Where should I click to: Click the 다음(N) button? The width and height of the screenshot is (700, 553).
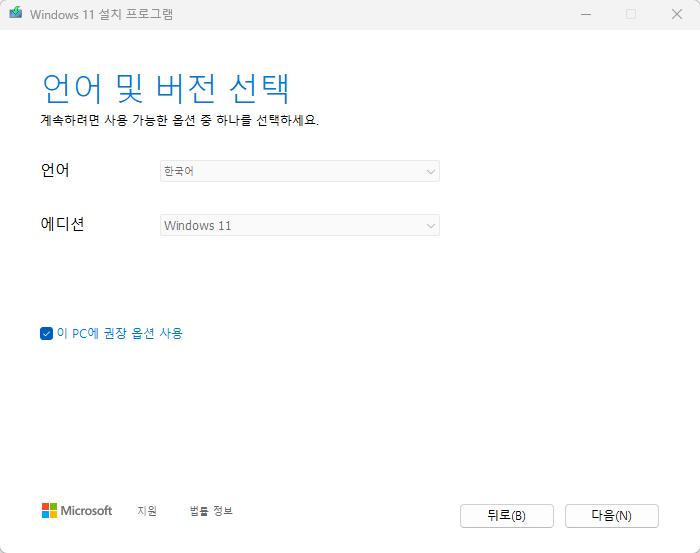pyautogui.click(x=612, y=516)
